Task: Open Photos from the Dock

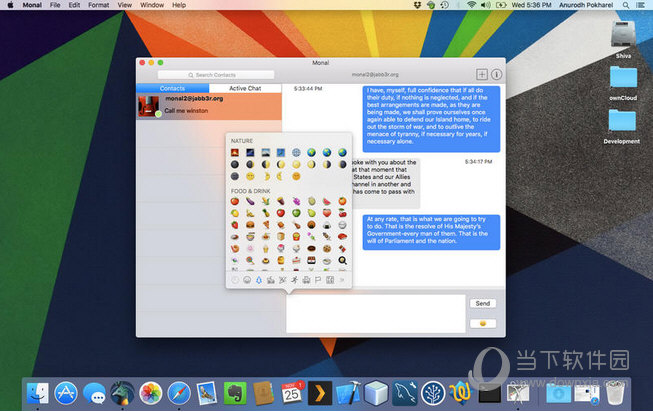Action: pyautogui.click(x=151, y=393)
